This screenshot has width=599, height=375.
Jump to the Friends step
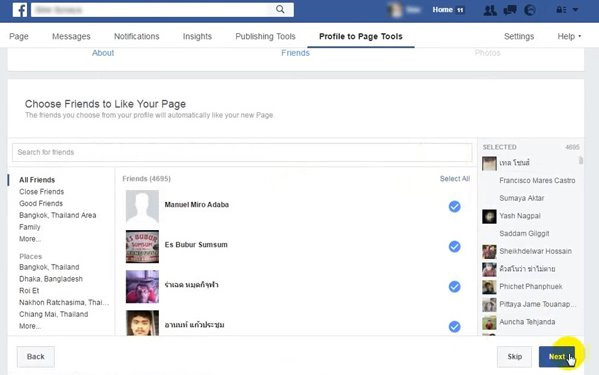pos(295,53)
